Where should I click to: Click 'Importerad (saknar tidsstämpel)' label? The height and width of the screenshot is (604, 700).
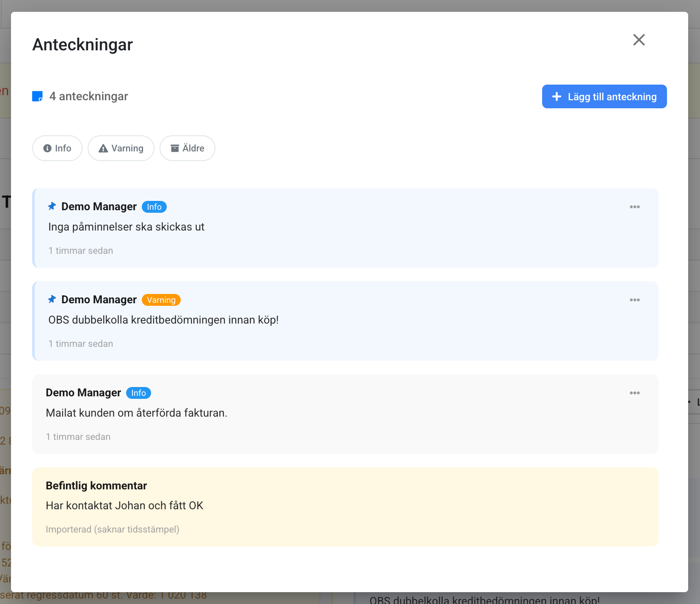coord(113,529)
